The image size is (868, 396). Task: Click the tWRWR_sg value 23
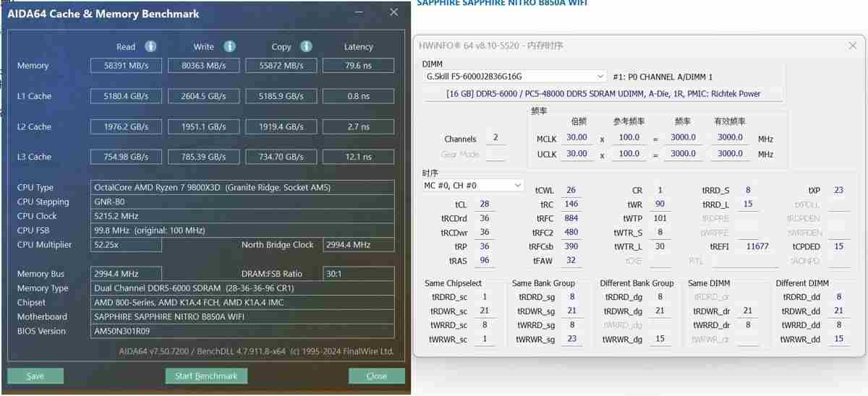571,340
